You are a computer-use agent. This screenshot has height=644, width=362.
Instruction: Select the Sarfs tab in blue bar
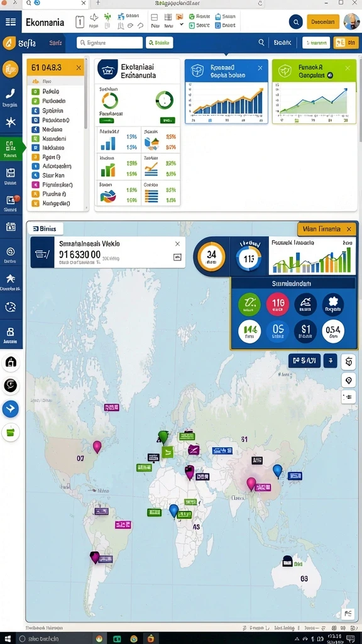pyautogui.click(x=55, y=42)
